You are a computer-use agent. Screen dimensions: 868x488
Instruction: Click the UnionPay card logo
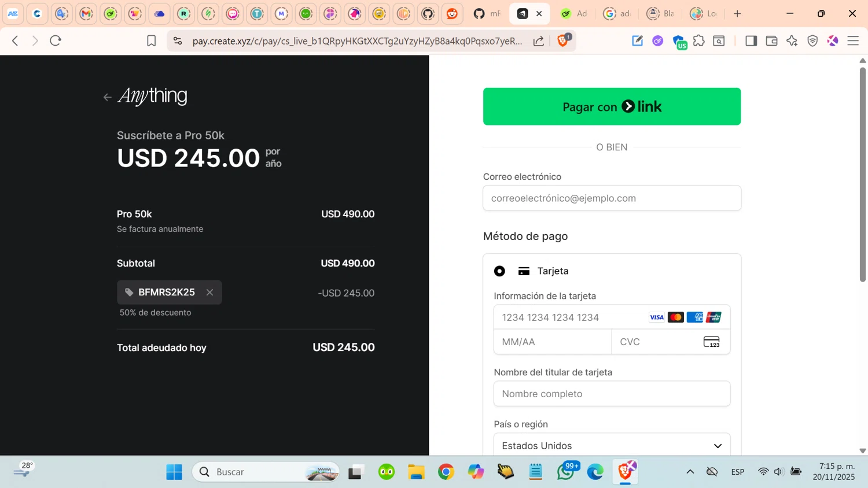(713, 317)
